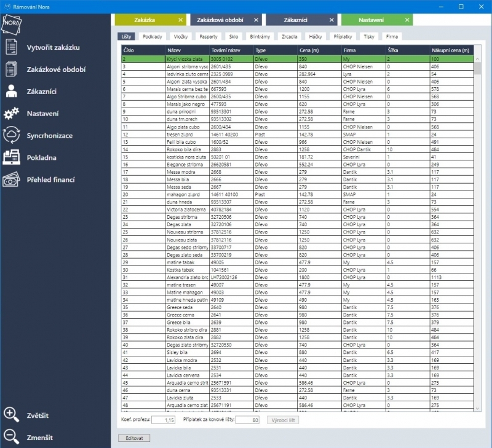Switch to the Zrcadla sub-tab
This screenshot has height=448, width=492.
[290, 37]
